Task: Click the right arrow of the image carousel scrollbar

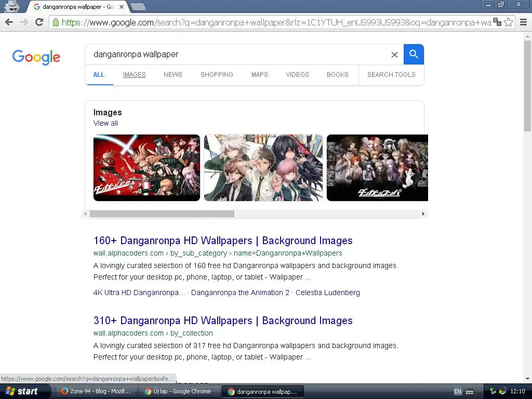Action: coord(423,214)
